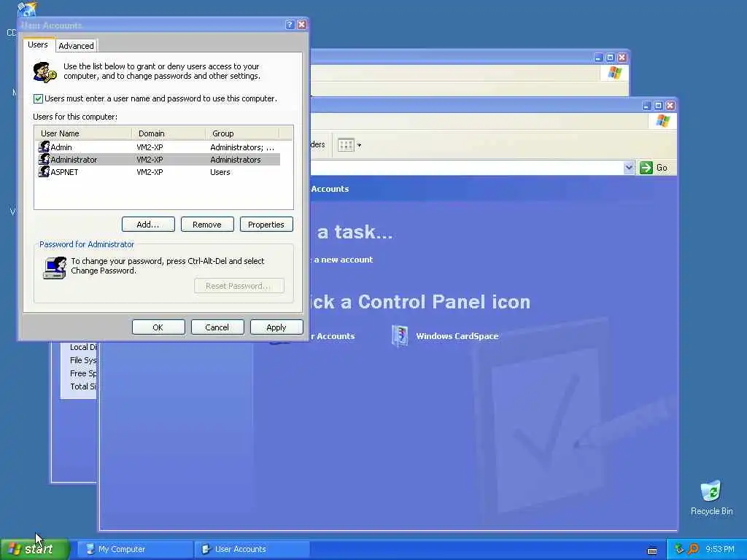Click the Admin user icon
The image size is (747, 560).
coord(44,147)
